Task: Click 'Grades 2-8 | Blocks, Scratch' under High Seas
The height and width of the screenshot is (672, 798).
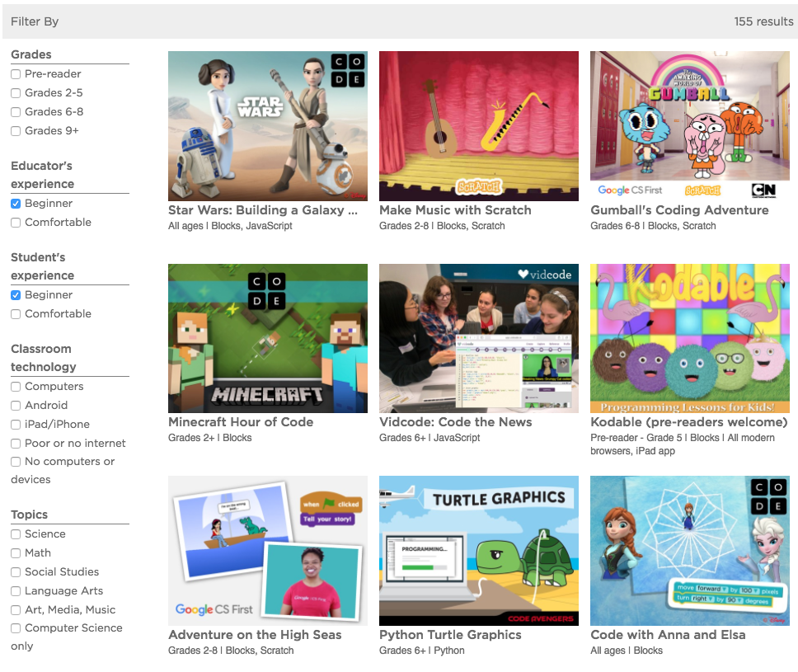Action: 231,651
